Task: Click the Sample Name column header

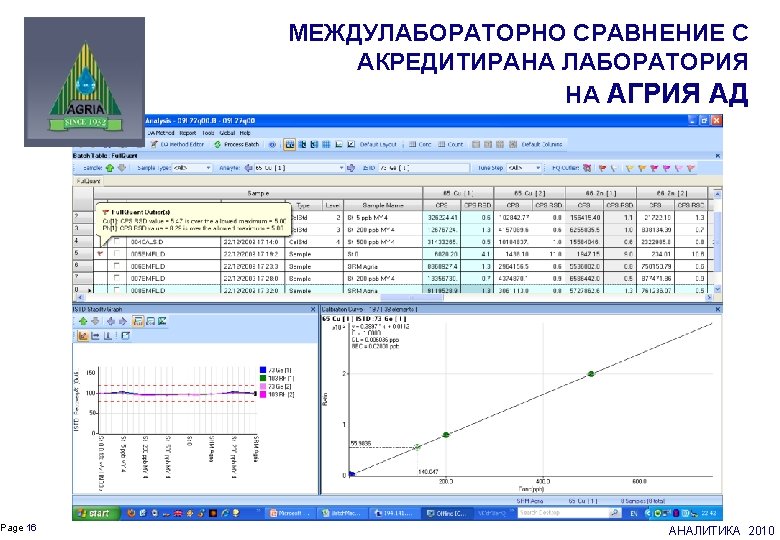Action: [383, 205]
